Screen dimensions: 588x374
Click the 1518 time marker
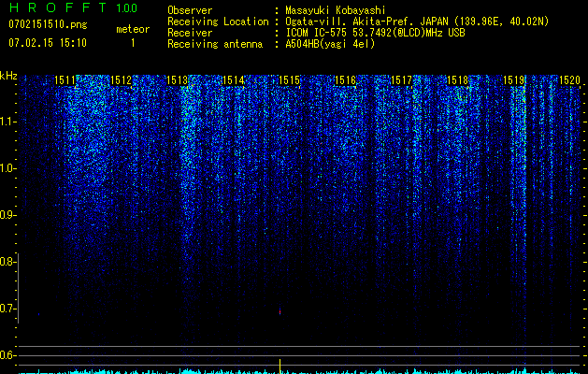pyautogui.click(x=458, y=80)
